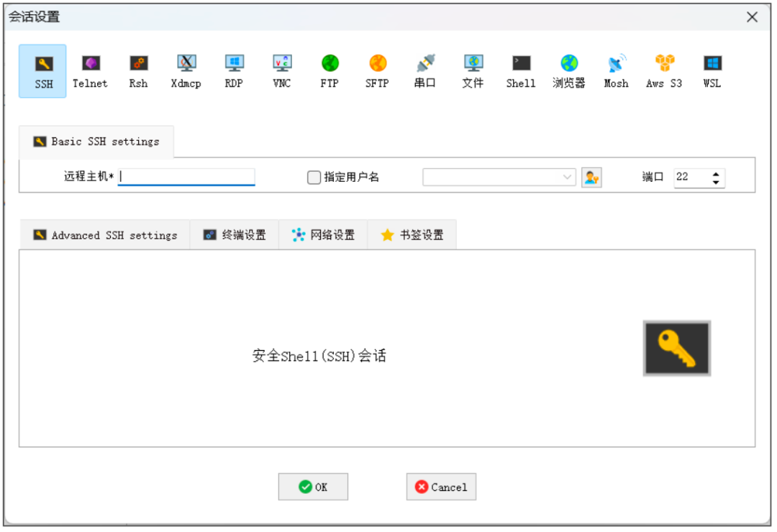Select the VNC session type

[281, 70]
